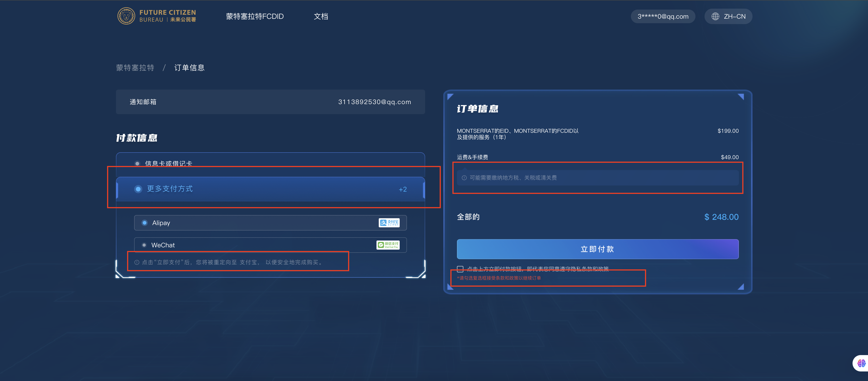868x381 pixels.
Task: Select the More payment methods radio
Action: (138, 189)
